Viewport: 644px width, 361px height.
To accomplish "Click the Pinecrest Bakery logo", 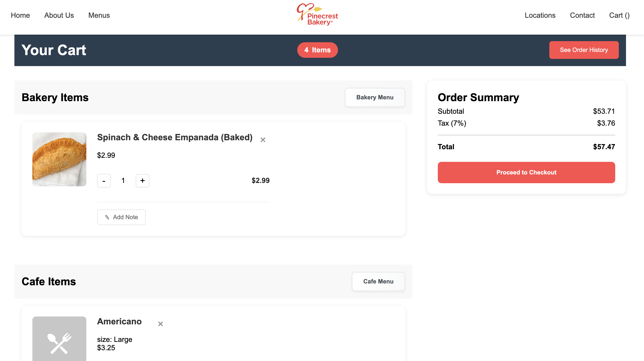I will pyautogui.click(x=317, y=15).
